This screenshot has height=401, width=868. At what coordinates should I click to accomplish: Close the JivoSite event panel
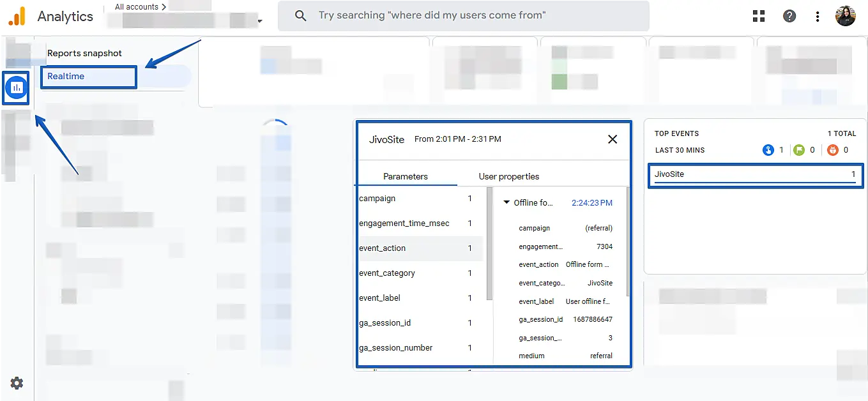point(612,139)
